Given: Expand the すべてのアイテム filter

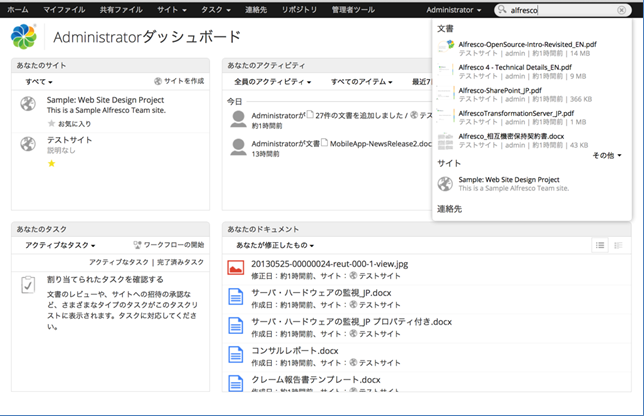Looking at the screenshot, I should [x=362, y=82].
